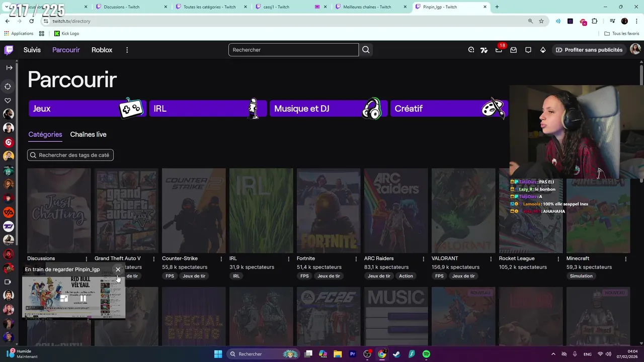Switch to the Chaînes live tab
The width and height of the screenshot is (644, 362).
pyautogui.click(x=88, y=134)
